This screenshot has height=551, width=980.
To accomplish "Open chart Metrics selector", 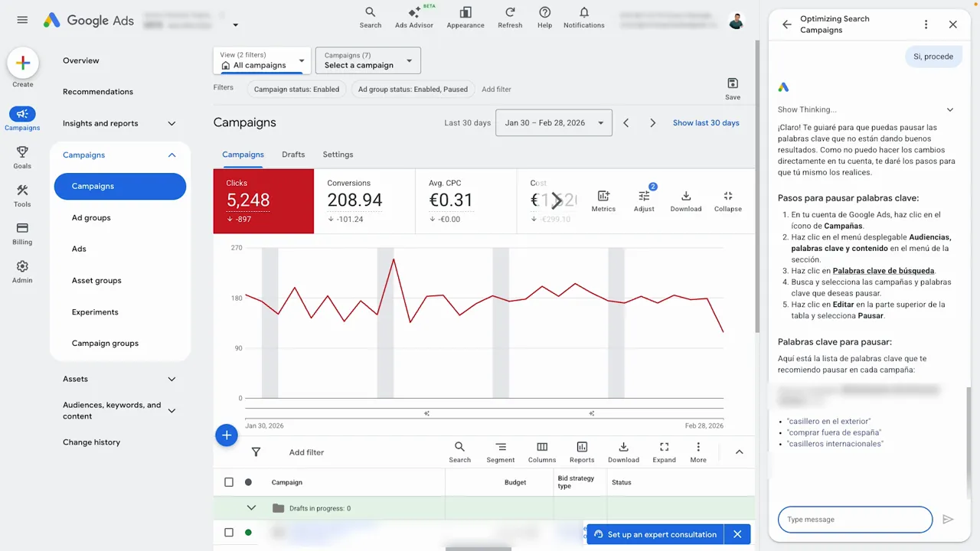I will coord(603,201).
